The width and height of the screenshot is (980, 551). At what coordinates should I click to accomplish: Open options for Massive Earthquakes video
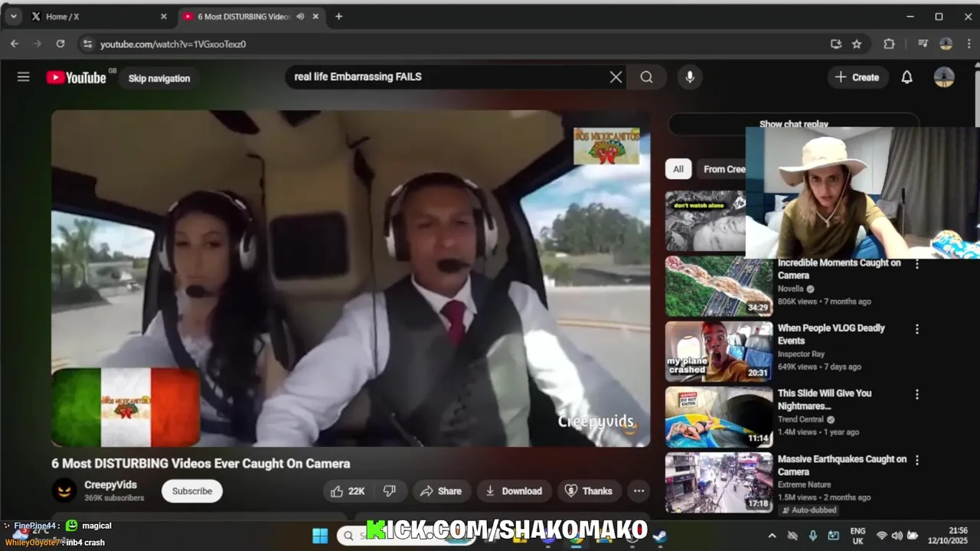click(916, 460)
